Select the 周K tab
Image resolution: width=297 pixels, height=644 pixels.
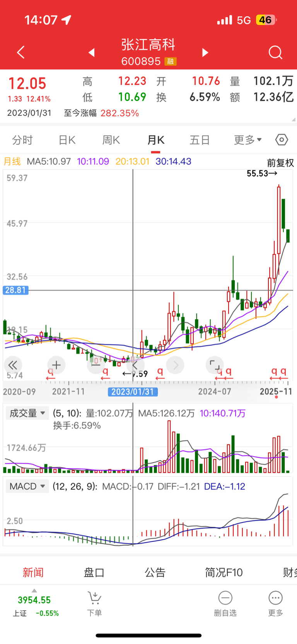pos(111,140)
